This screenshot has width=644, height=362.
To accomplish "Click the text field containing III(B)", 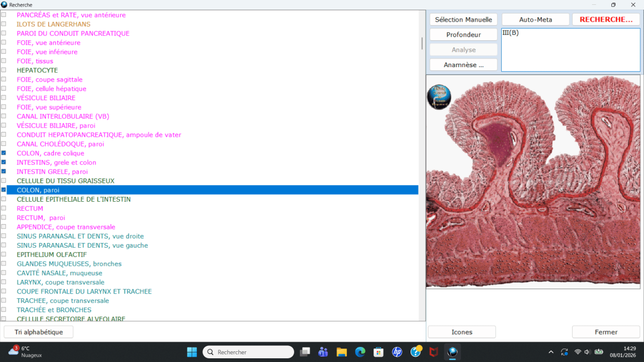I will tap(570, 50).
